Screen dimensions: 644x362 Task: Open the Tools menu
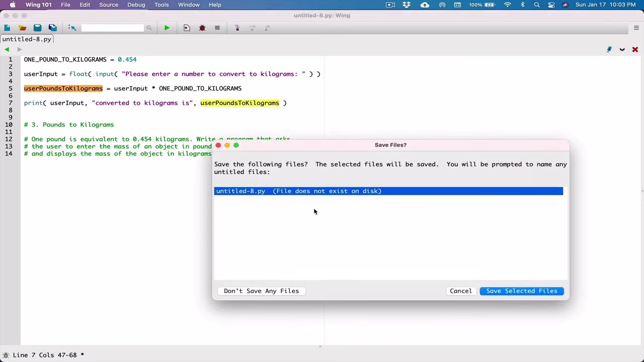162,5
